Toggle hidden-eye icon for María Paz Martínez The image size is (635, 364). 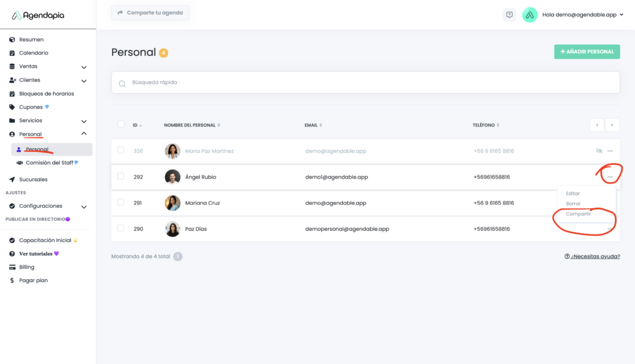pyautogui.click(x=598, y=151)
